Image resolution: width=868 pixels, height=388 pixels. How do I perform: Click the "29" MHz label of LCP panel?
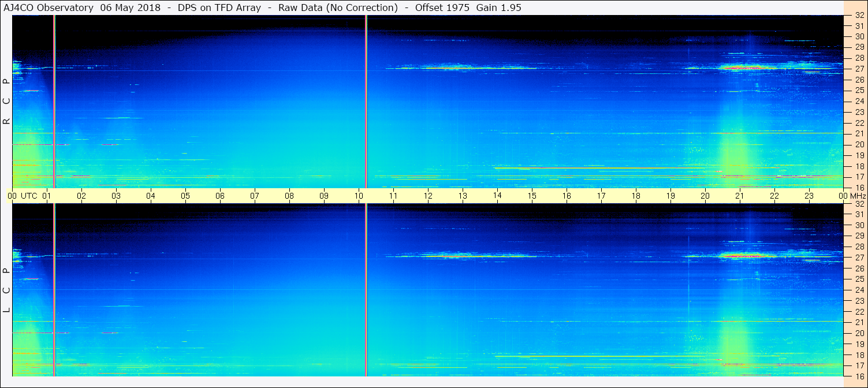[x=859, y=236]
